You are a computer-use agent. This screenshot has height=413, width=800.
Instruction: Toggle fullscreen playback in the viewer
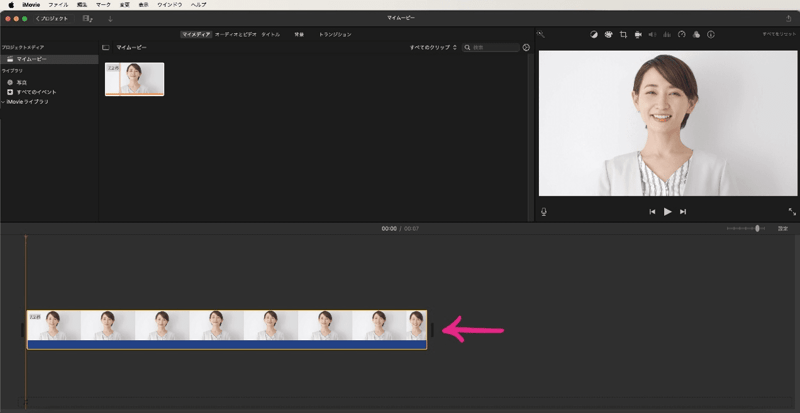coord(791,211)
